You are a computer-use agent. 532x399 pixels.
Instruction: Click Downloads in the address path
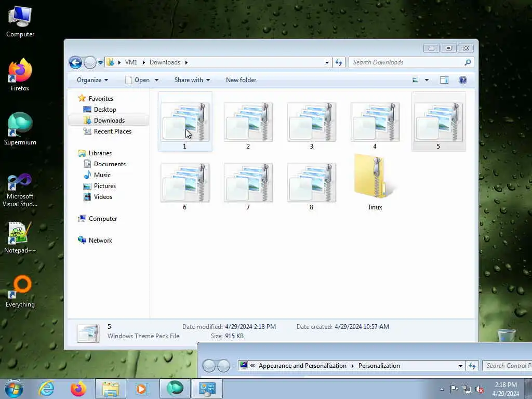point(165,62)
